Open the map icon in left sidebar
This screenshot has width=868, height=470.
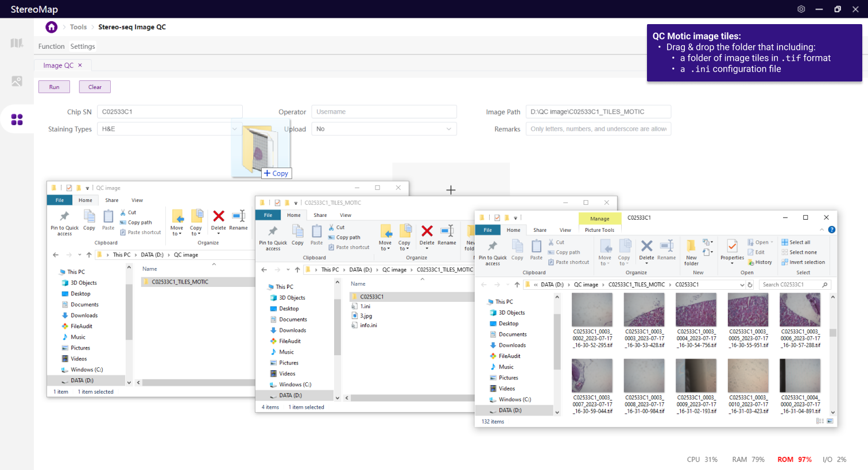17,43
